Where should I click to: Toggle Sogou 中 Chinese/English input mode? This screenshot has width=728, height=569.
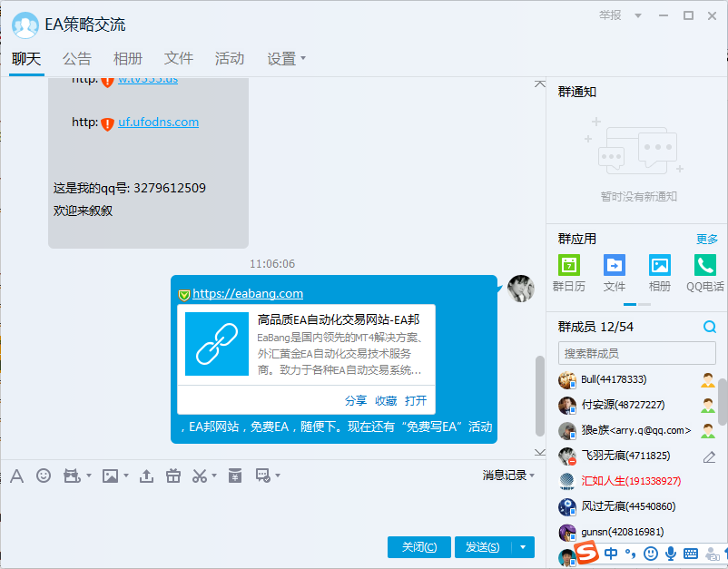pos(611,554)
